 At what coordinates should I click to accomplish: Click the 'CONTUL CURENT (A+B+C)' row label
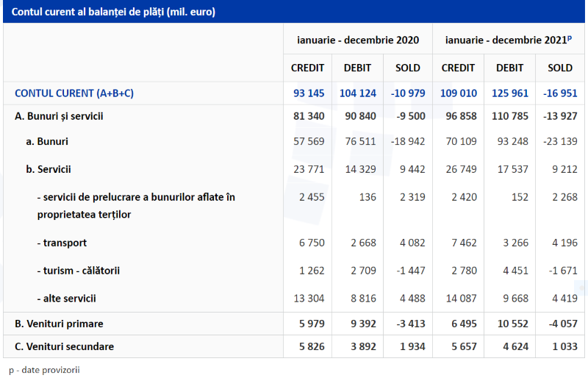(x=74, y=93)
